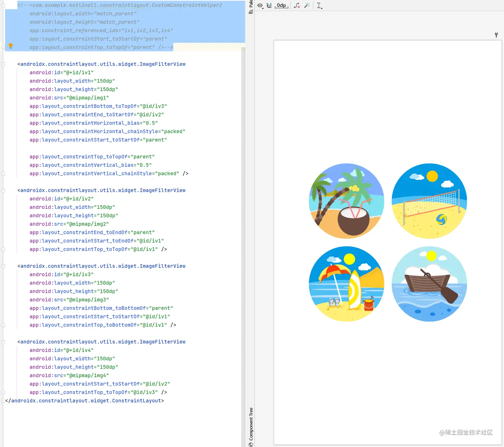
Task: Click layout_constraintStart_toStartOf="@id/iv2" line
Action: [x=100, y=384]
